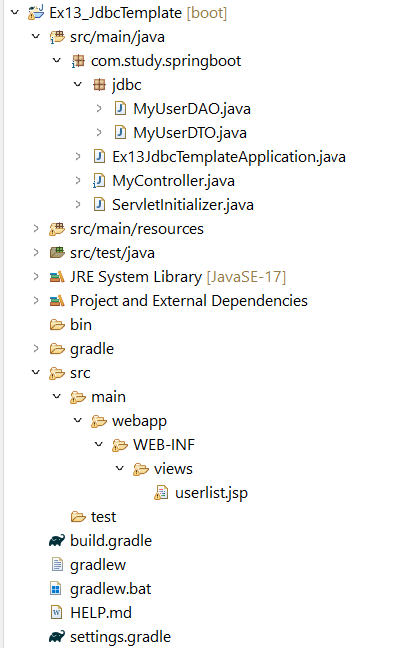Click the JRE System Library icon
The height and width of the screenshot is (648, 400).
(57, 277)
